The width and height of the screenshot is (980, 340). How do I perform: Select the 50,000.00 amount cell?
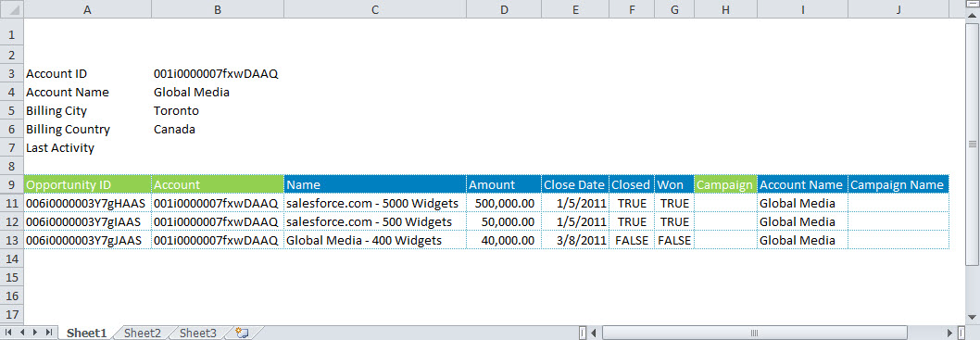click(x=503, y=221)
